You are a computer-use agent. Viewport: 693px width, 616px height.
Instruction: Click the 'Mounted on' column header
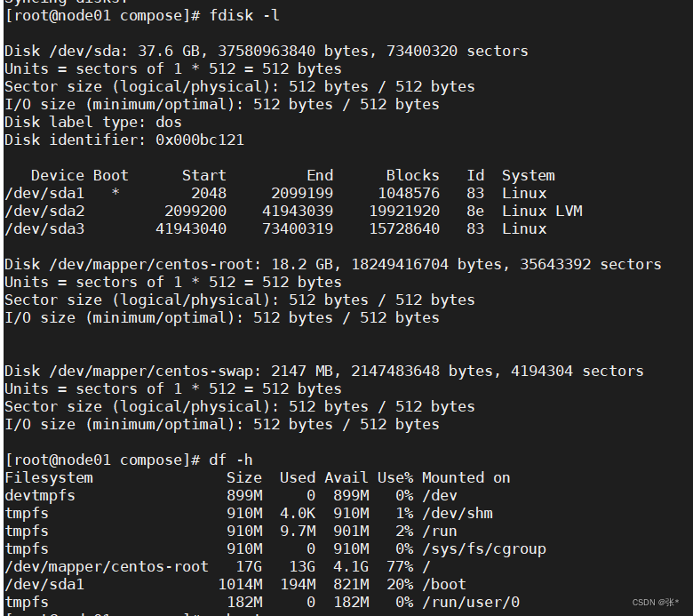(466, 477)
